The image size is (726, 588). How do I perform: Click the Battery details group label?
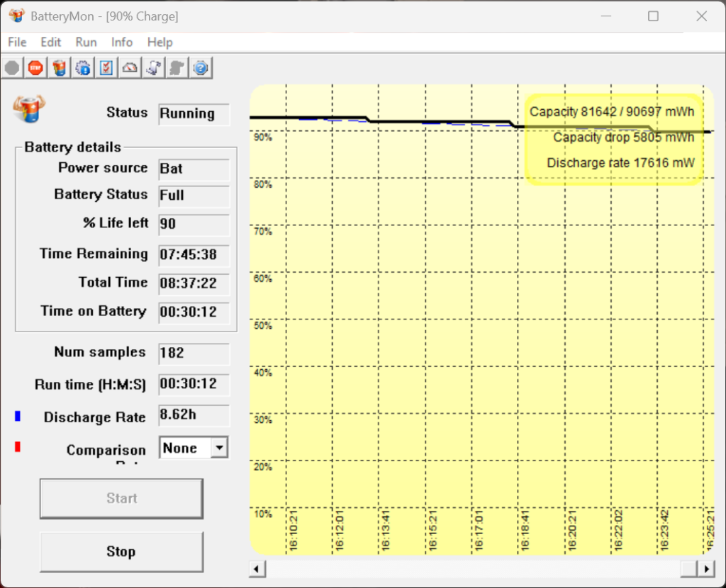(x=73, y=147)
